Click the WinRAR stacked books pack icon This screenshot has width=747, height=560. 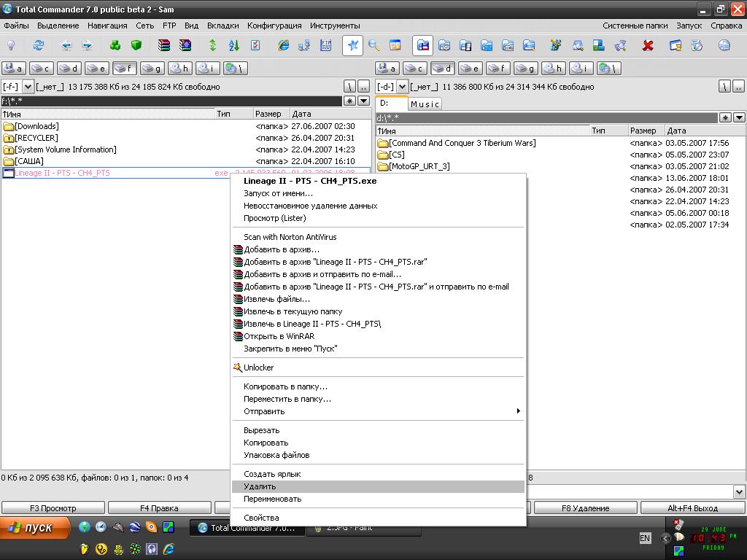[x=164, y=46]
